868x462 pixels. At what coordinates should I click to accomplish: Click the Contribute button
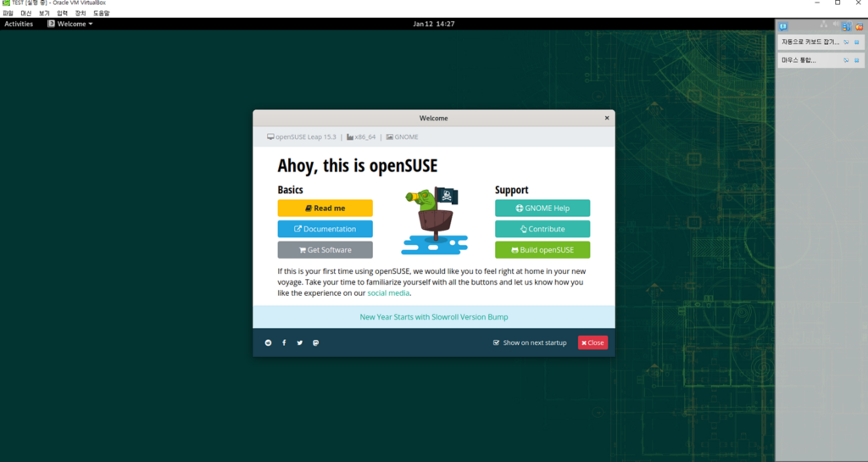(542, 229)
